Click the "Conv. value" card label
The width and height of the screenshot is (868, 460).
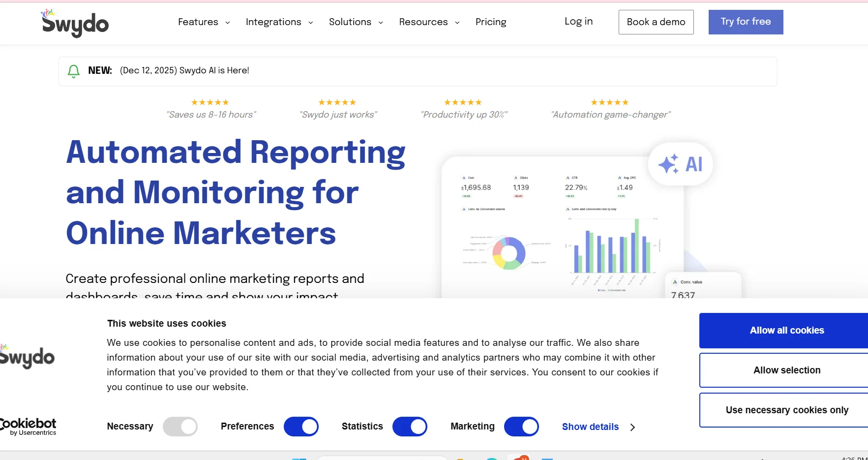coord(691,282)
